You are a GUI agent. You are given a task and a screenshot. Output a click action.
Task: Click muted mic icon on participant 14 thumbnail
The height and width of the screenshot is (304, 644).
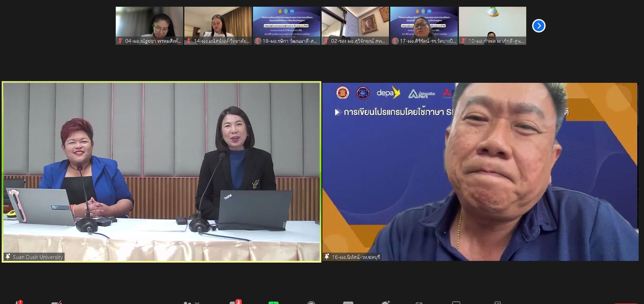pos(189,41)
